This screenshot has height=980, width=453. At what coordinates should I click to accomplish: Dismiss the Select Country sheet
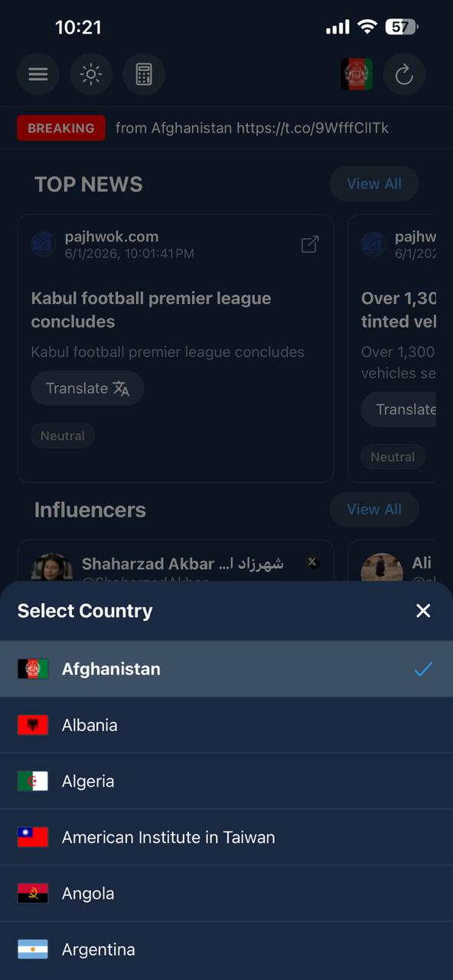tap(423, 610)
